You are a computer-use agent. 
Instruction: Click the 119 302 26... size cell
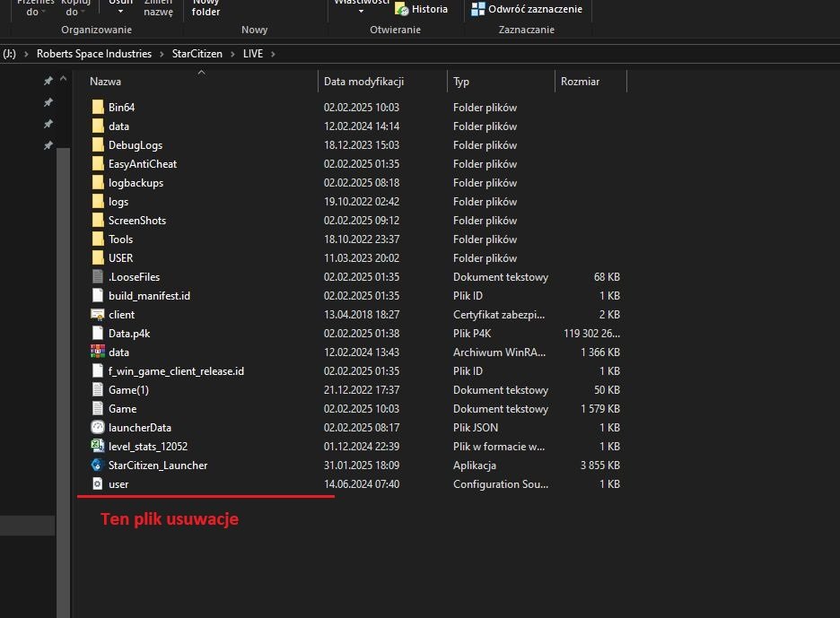[x=591, y=333]
